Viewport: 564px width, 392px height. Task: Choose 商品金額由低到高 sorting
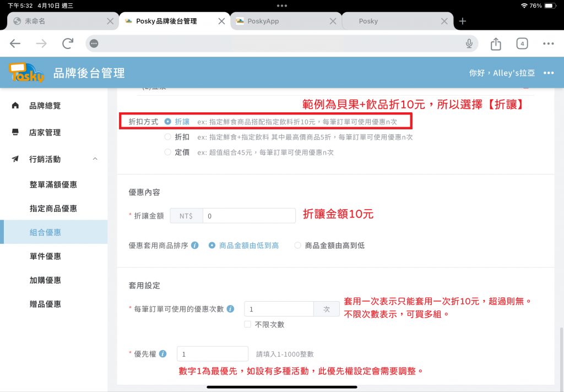(212, 245)
